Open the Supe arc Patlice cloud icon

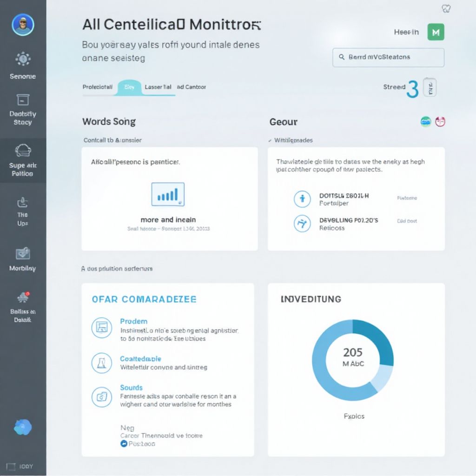[23, 150]
